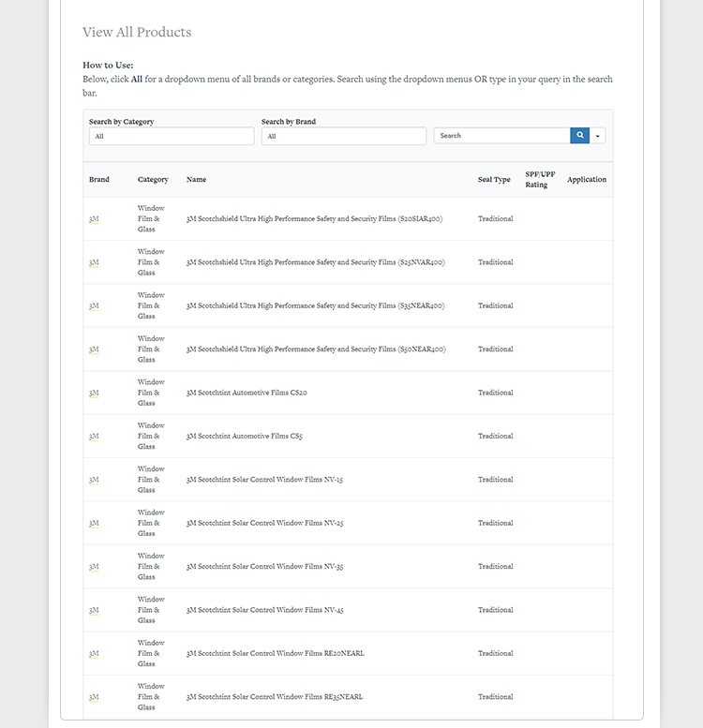The image size is (703, 728).
Task: Open 3M brand link in S50NEAR400 row
Action: 94,349
